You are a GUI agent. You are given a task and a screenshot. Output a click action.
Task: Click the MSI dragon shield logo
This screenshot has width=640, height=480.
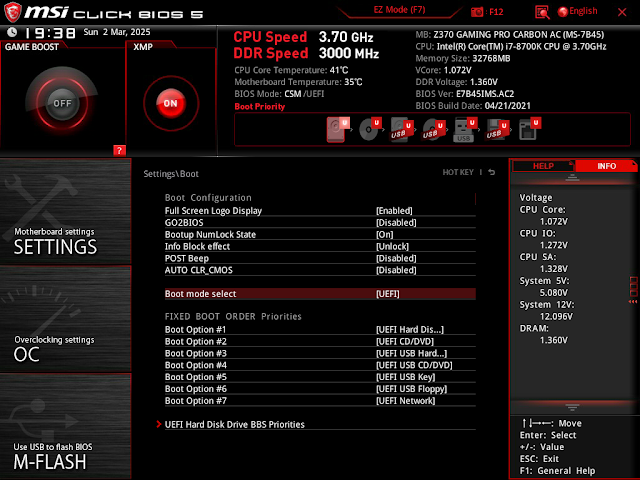(13, 12)
